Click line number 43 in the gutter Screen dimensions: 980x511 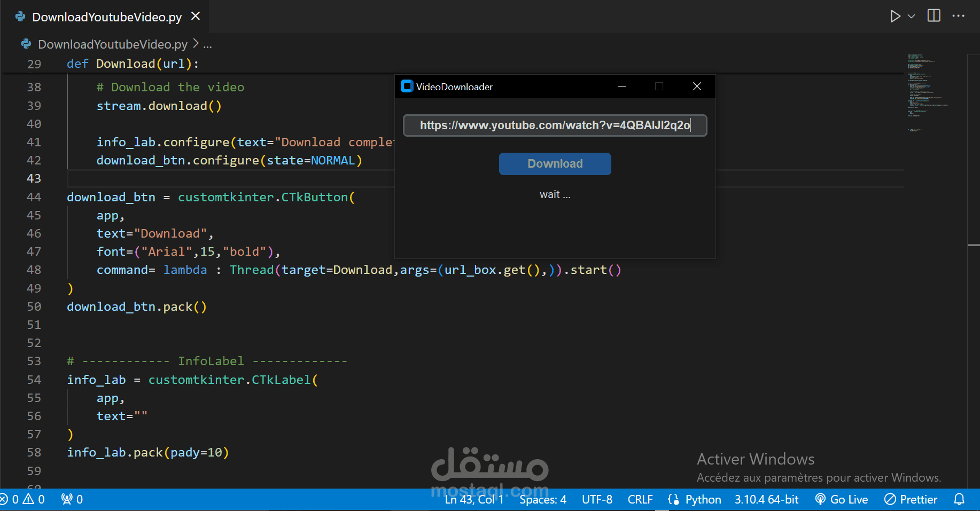tap(34, 178)
